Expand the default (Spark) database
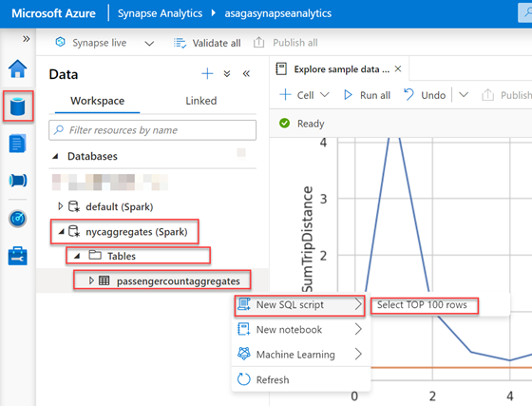This screenshot has height=406, width=532. tap(61, 206)
